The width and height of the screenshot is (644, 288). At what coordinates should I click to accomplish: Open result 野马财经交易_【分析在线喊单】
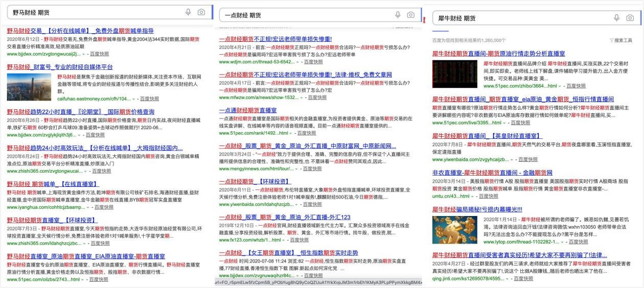80,31
